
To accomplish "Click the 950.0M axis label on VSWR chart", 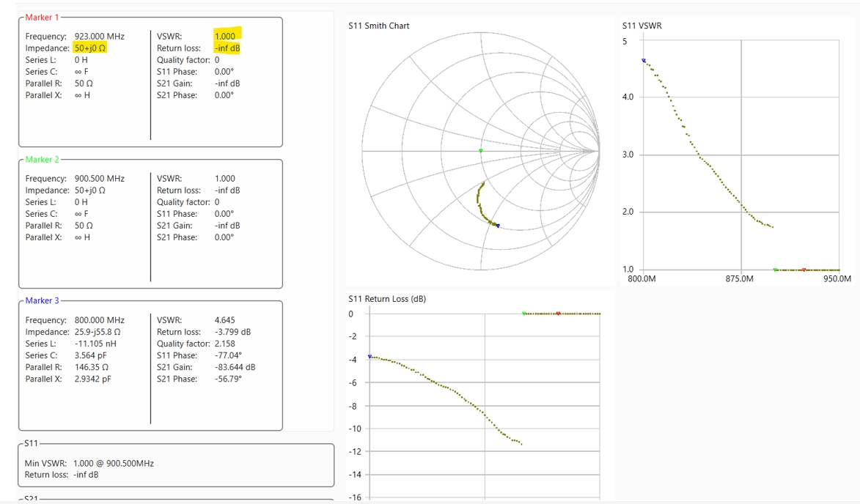I will (837, 279).
